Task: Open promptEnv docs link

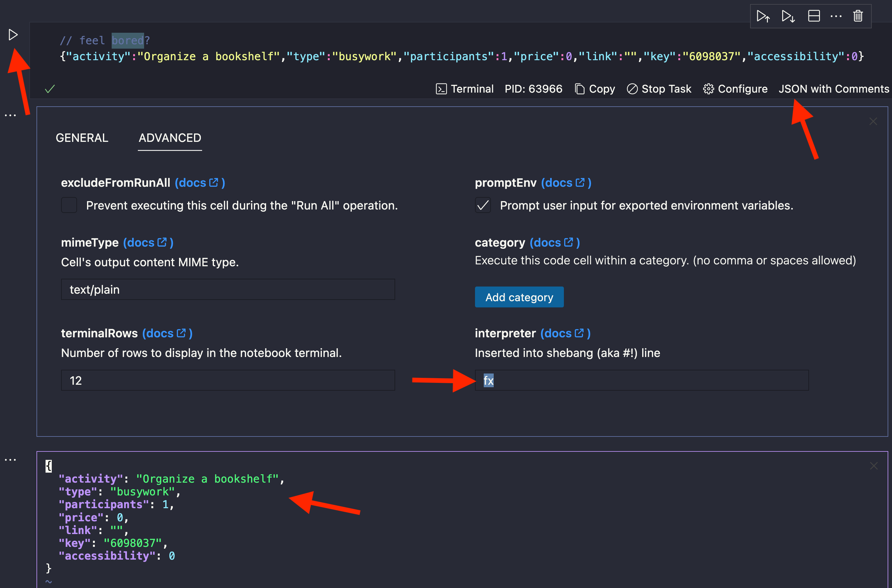Action: pyautogui.click(x=566, y=183)
